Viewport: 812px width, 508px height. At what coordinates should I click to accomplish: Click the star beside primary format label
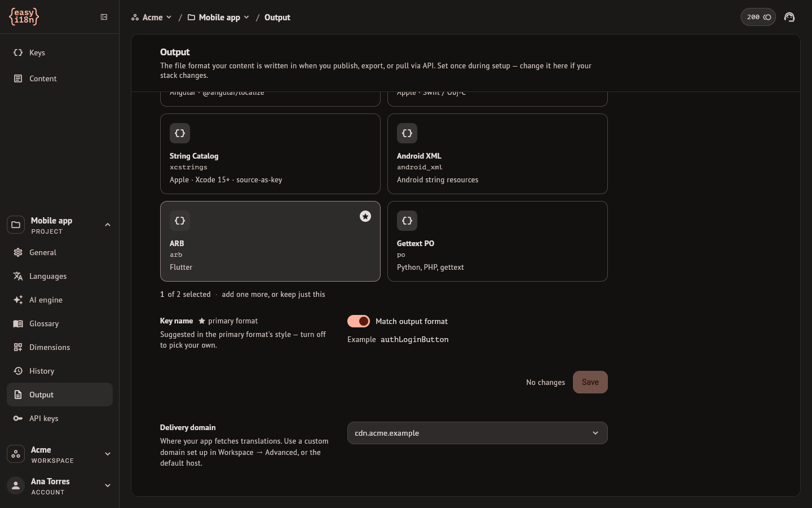tap(202, 321)
